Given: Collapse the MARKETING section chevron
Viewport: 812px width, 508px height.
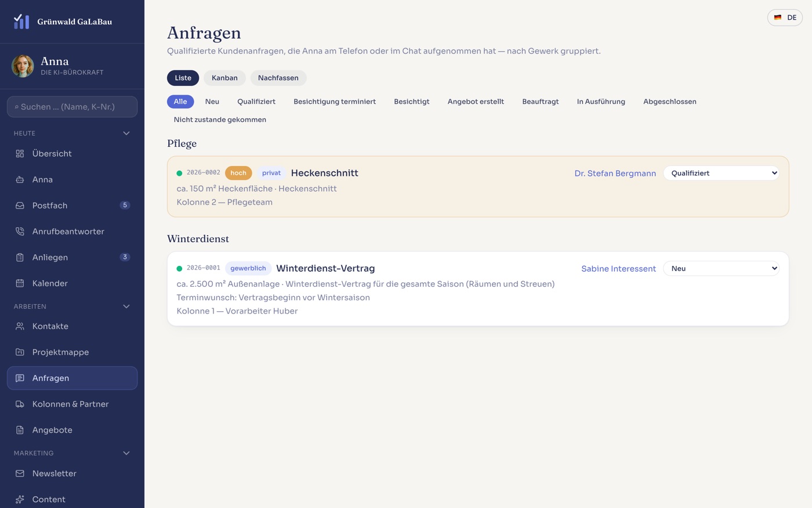Looking at the screenshot, I should [126, 453].
